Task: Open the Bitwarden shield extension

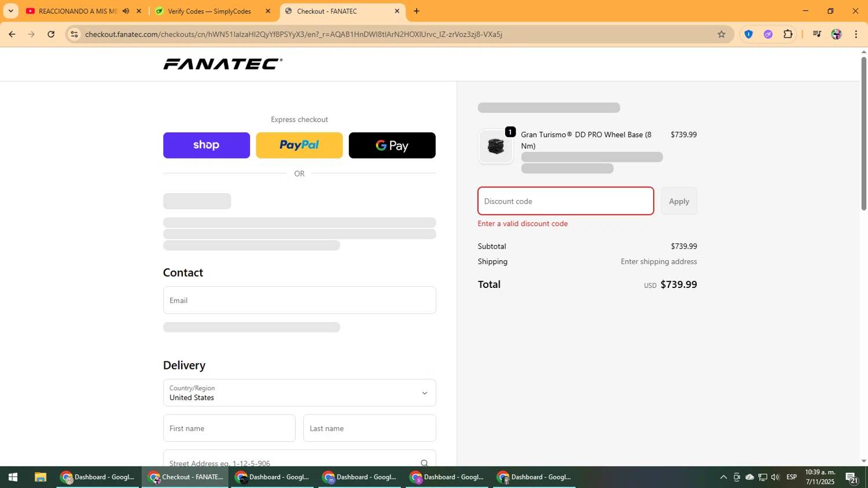Action: pyautogui.click(x=748, y=34)
